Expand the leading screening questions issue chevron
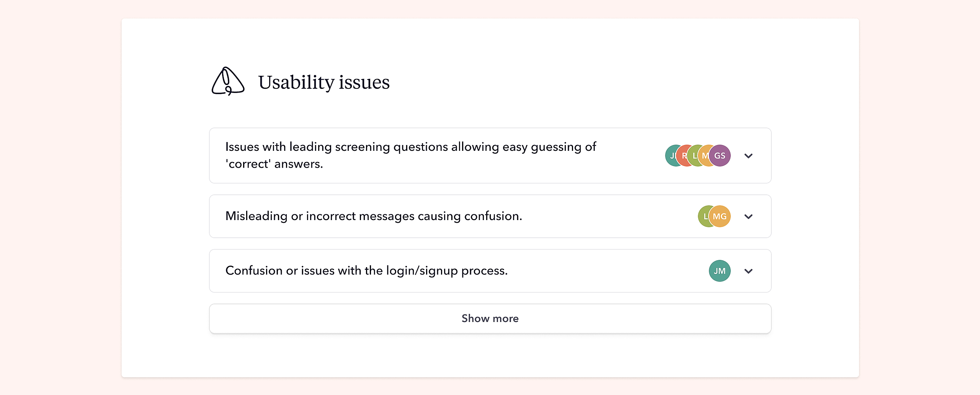980x395 pixels. tap(748, 156)
